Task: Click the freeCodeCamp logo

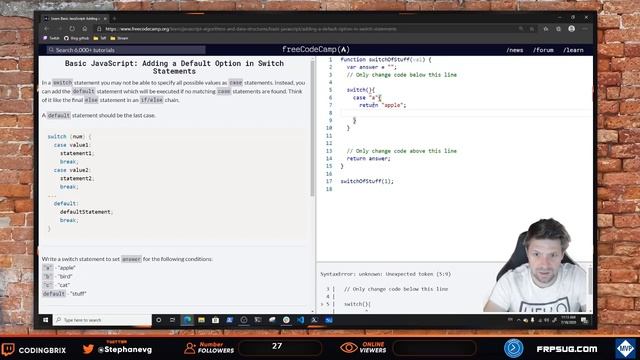Action: coord(316,49)
